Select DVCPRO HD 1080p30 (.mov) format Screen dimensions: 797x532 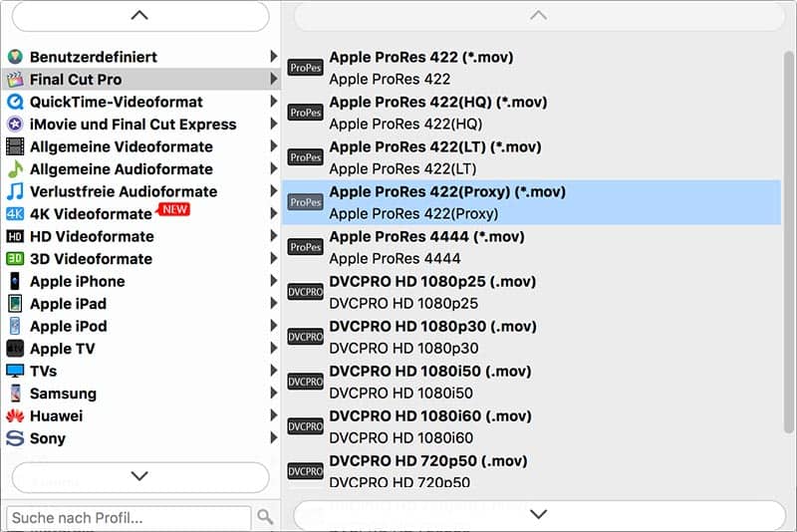[x=532, y=337]
